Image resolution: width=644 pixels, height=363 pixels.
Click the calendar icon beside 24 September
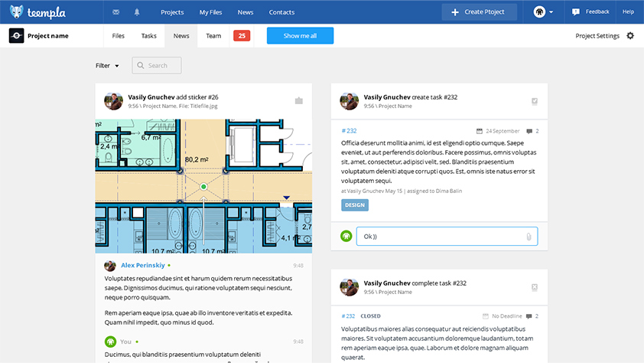(480, 131)
